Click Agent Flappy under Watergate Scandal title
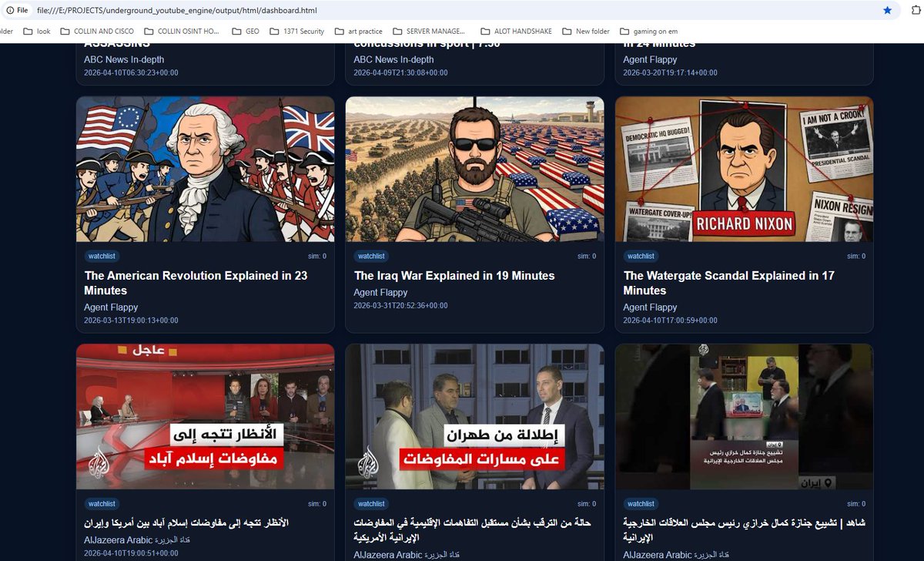This screenshot has width=924, height=561. [650, 307]
